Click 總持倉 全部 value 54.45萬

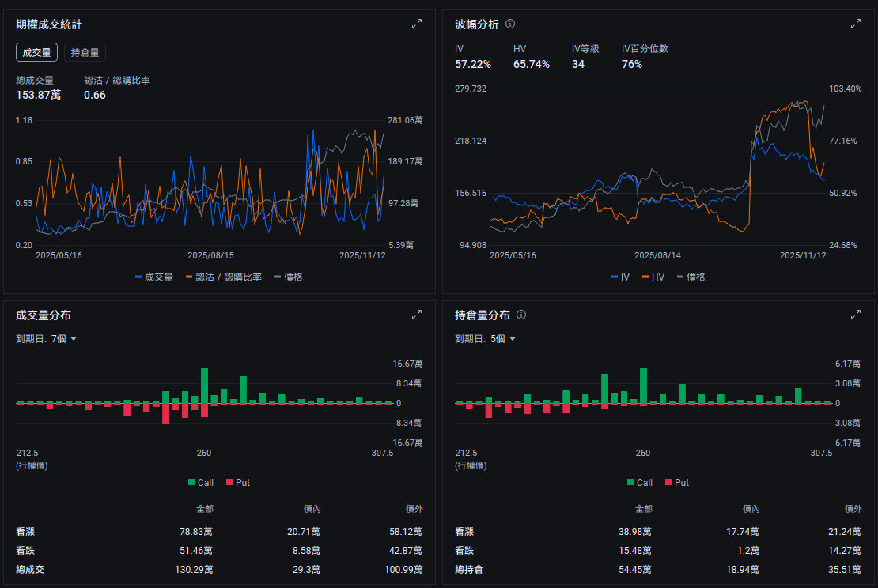[x=635, y=570]
